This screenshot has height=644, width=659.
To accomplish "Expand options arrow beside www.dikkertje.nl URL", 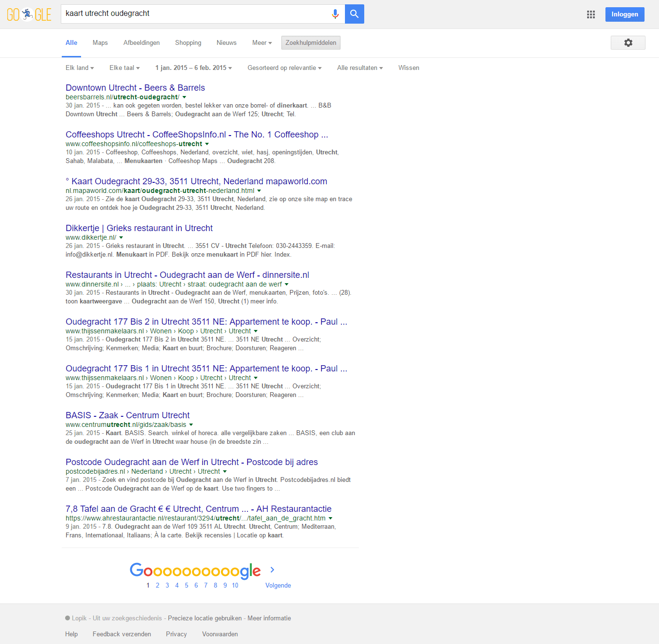I will 121,237.
